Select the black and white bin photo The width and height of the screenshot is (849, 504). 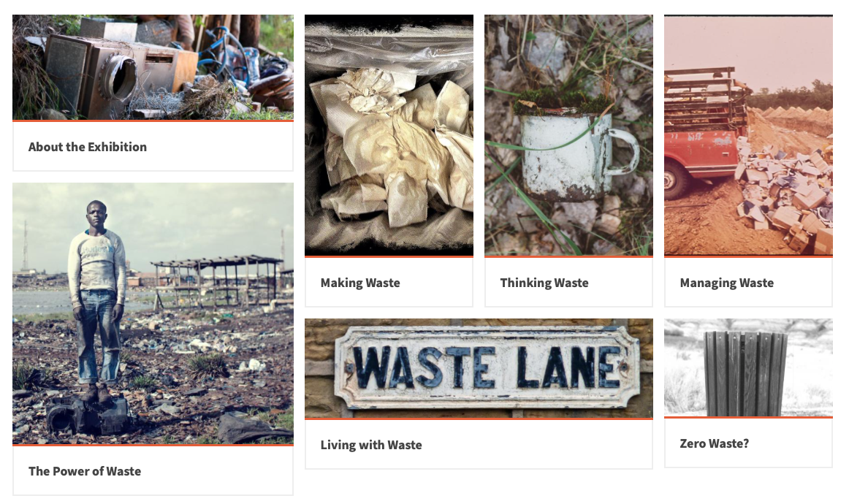pos(748,367)
